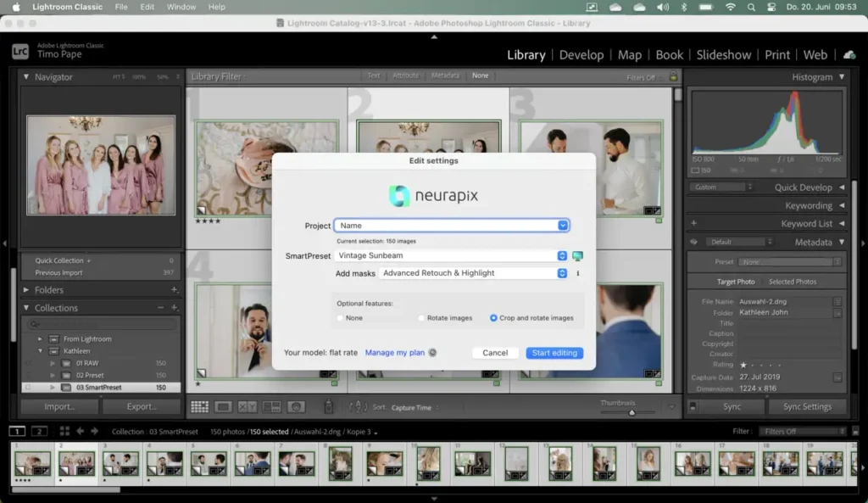Open People view face icon
The image size is (868, 503).
[296, 407]
